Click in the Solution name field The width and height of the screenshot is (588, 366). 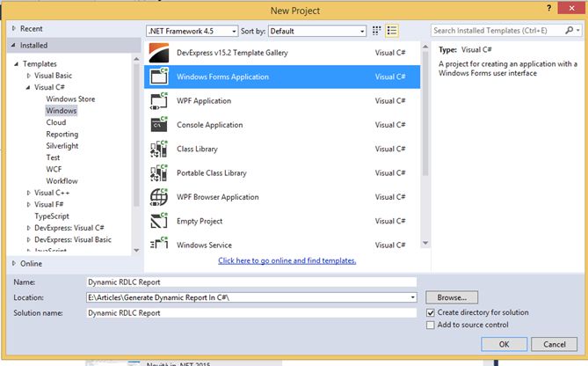[x=251, y=312]
